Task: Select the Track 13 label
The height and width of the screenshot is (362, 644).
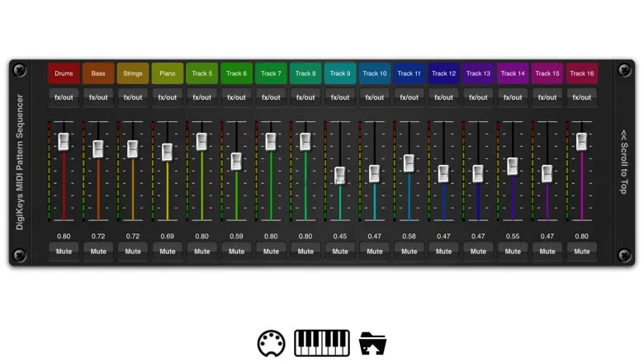Action: [478, 73]
